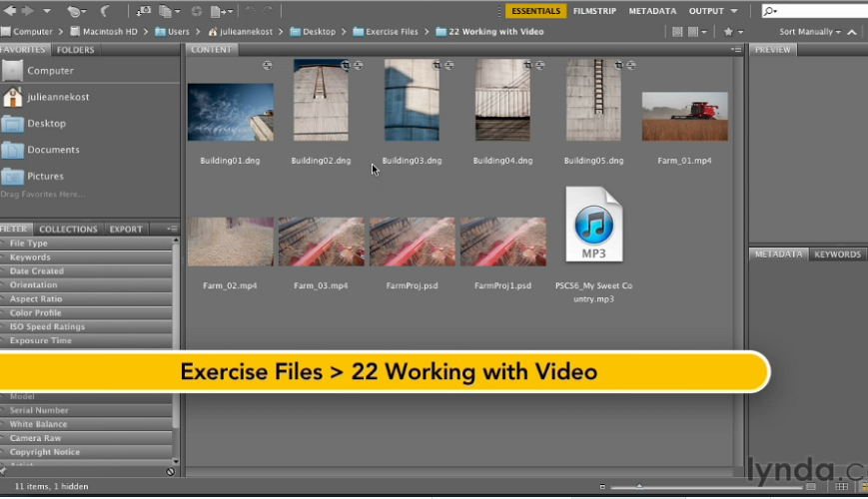Expand the Orientation filter
The image size is (868, 499).
coord(86,284)
